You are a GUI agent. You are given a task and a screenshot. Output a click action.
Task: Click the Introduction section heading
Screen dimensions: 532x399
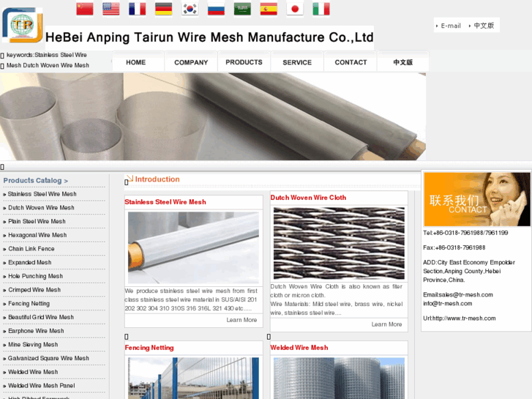[x=157, y=179]
